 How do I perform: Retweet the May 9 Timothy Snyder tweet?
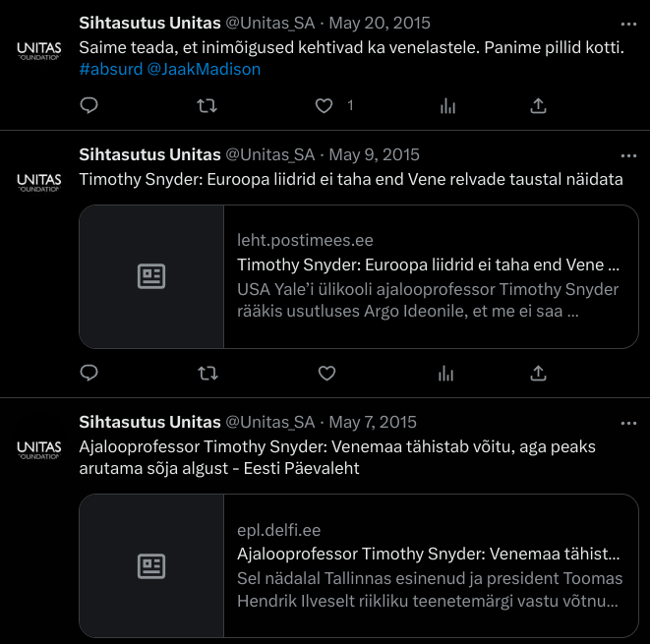[207, 373]
